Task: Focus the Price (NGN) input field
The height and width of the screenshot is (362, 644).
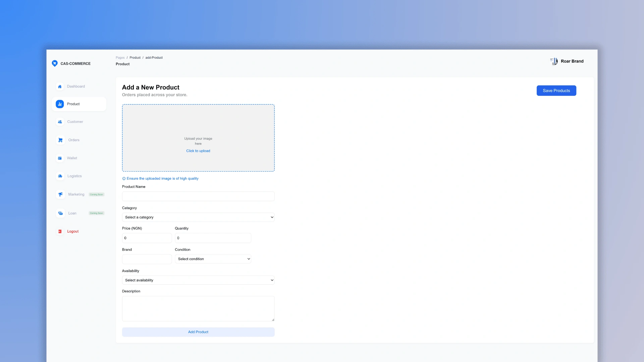Action: 147,238
